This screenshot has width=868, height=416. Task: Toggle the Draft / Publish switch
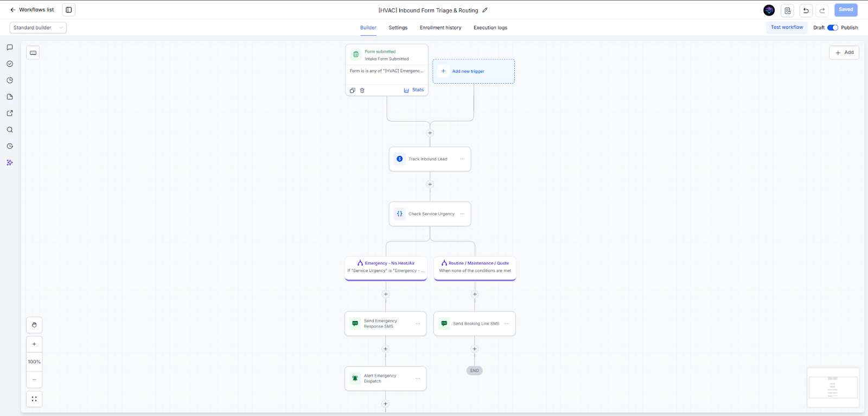click(x=833, y=28)
